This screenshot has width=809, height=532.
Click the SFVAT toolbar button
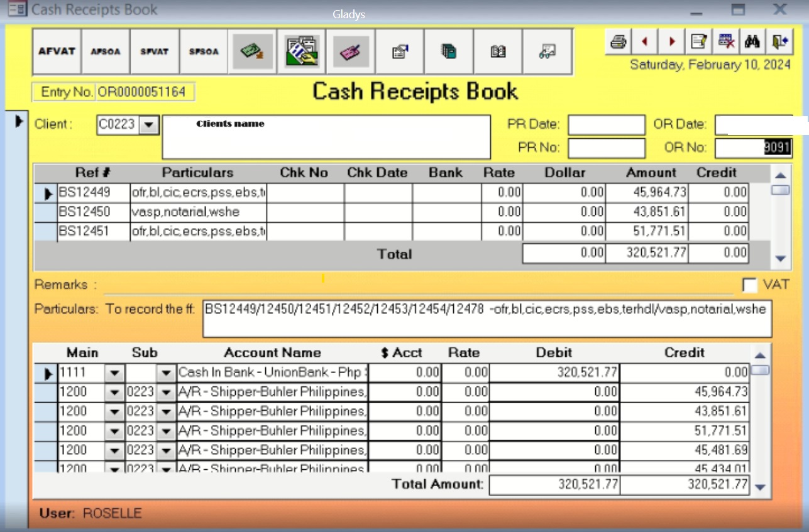pyautogui.click(x=155, y=52)
